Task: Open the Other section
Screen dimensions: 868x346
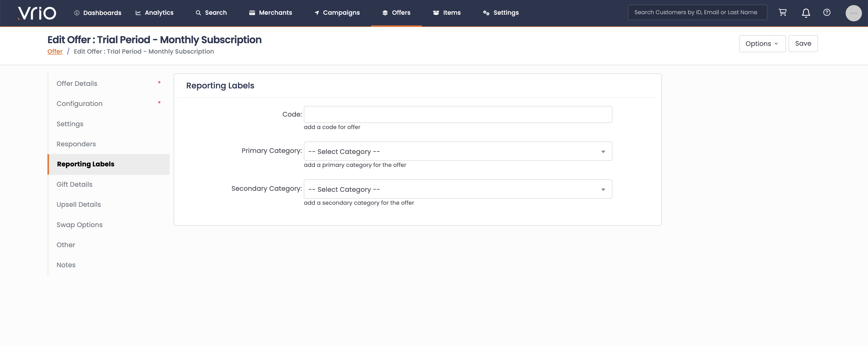Action: click(109, 245)
